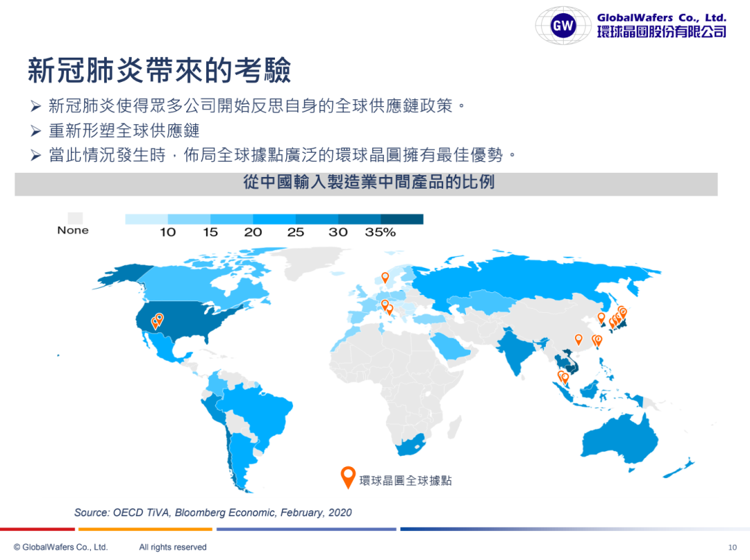Viewport: 750px width, 560px height.
Task: Click the orange map pin over Scandinavia
Action: pyautogui.click(x=385, y=277)
